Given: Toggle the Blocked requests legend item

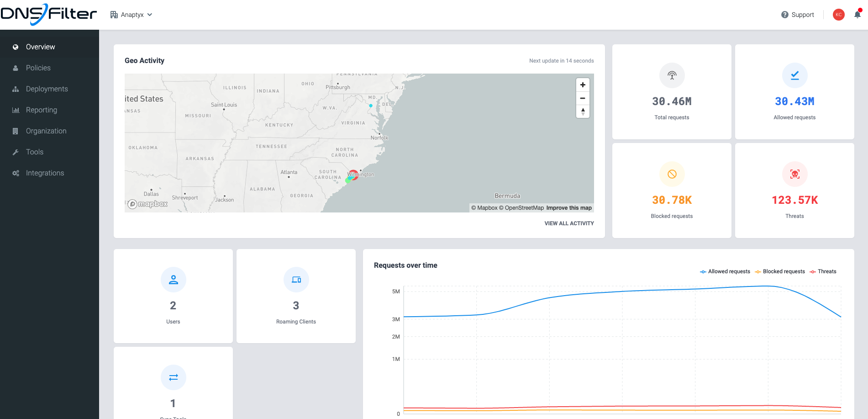Looking at the screenshot, I should coord(780,271).
